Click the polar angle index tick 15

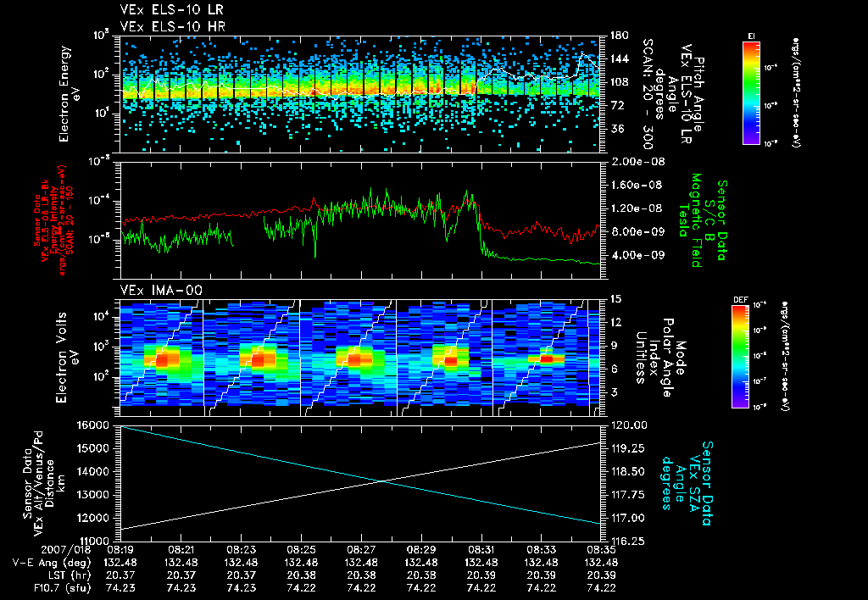pyautogui.click(x=615, y=299)
